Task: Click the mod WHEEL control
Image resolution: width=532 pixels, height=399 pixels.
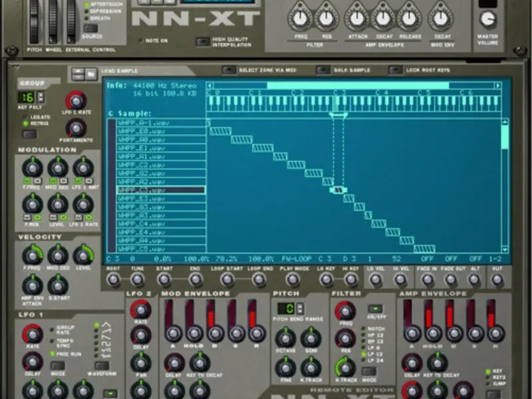Action: (x=53, y=21)
